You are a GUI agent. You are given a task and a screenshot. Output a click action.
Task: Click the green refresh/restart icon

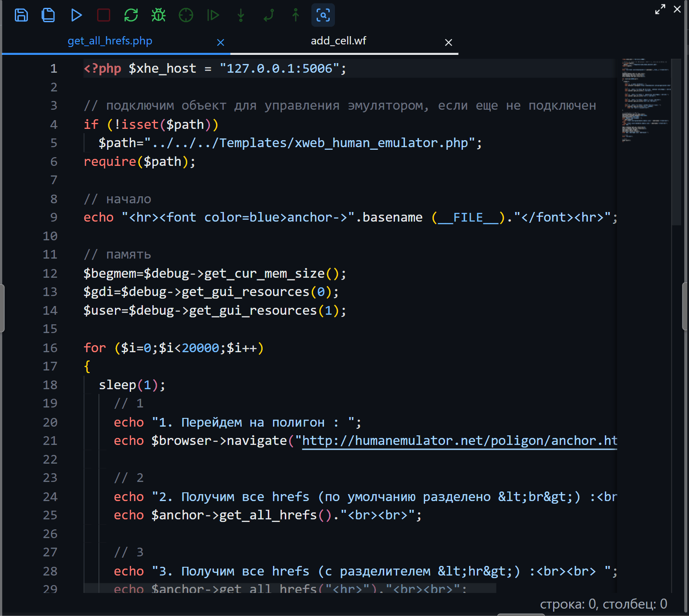click(x=131, y=15)
